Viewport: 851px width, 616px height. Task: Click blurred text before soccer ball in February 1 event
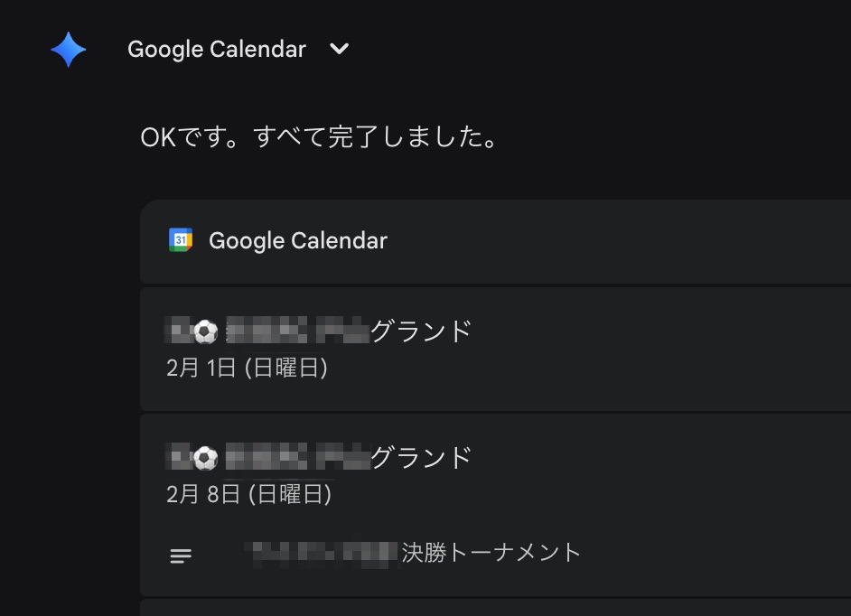[179, 332]
